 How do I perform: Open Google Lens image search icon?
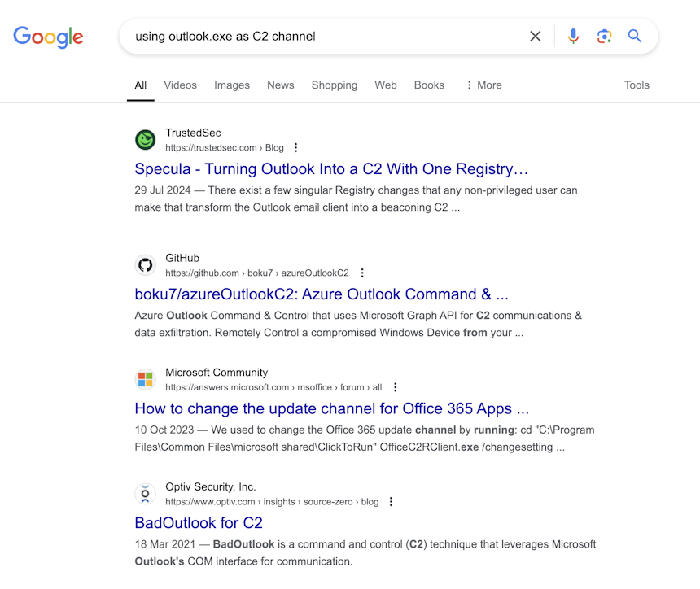(604, 36)
